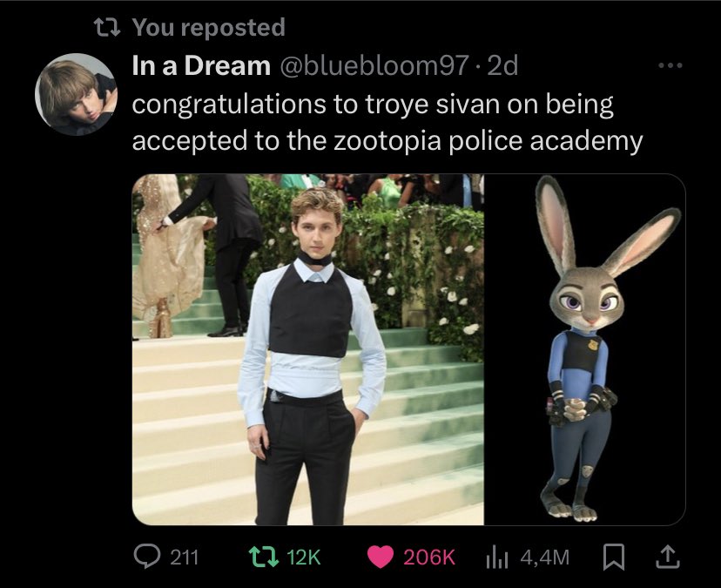Open the In a Dream display name
Viewport: 721px width, 588px height.
201,65
